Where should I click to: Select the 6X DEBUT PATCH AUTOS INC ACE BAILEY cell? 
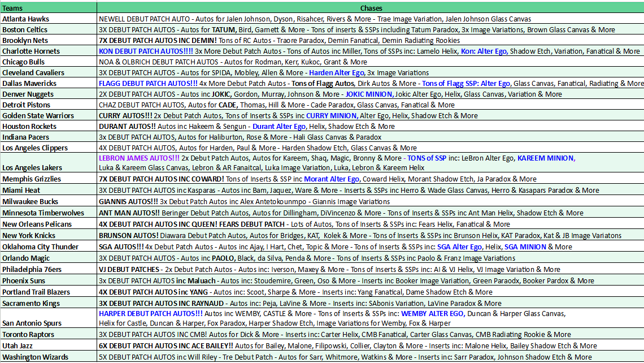[x=371, y=345]
